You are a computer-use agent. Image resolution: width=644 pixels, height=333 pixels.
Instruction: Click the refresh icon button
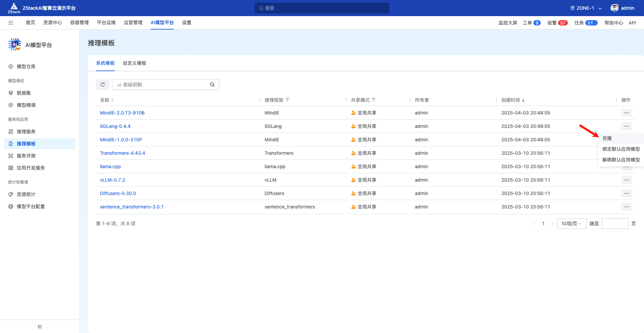103,85
